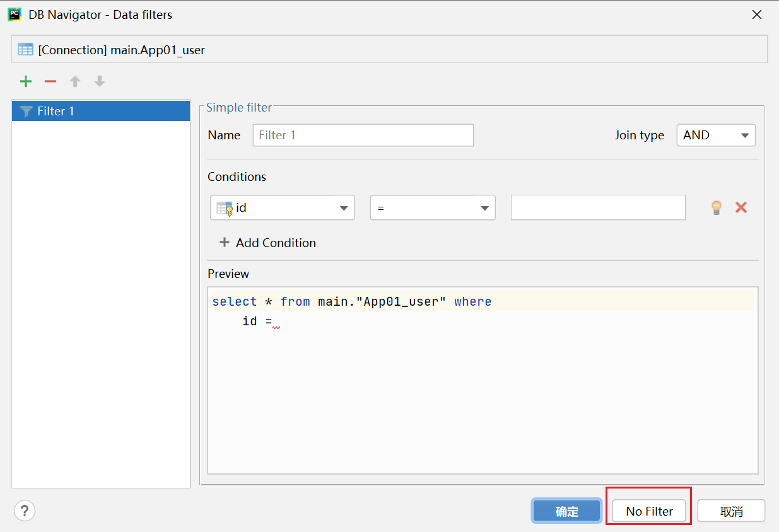Click the table icon next to Connection
Image resolution: width=779 pixels, height=532 pixels.
[x=25, y=50]
